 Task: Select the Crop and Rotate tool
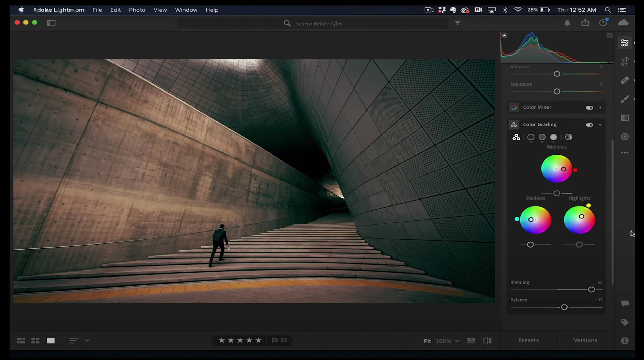pos(625,62)
